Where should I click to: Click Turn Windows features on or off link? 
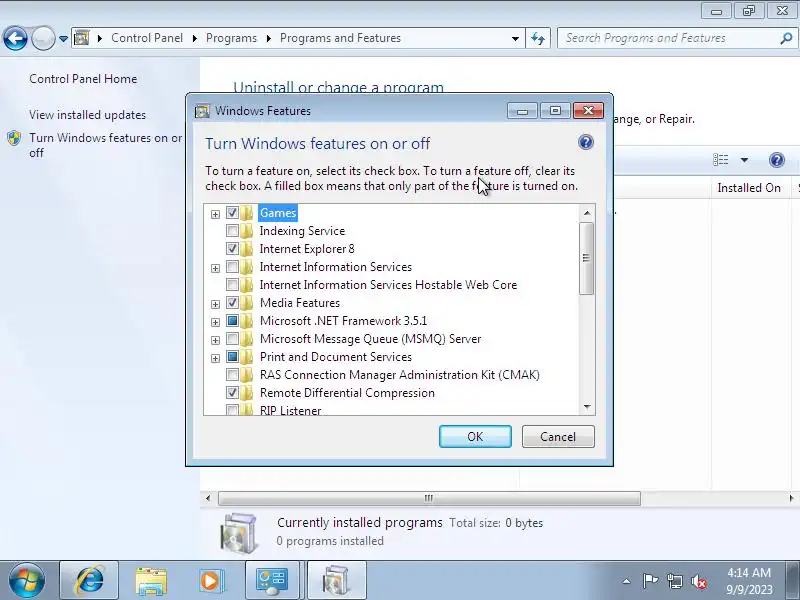pyautogui.click(x=106, y=145)
